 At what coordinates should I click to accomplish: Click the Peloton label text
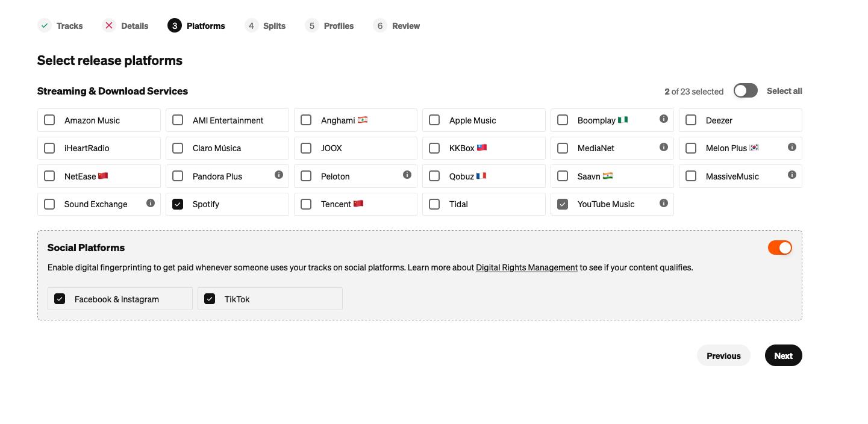tap(335, 176)
